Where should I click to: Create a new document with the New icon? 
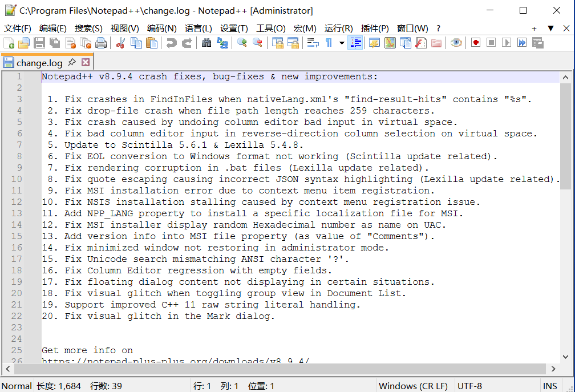tap(9, 43)
